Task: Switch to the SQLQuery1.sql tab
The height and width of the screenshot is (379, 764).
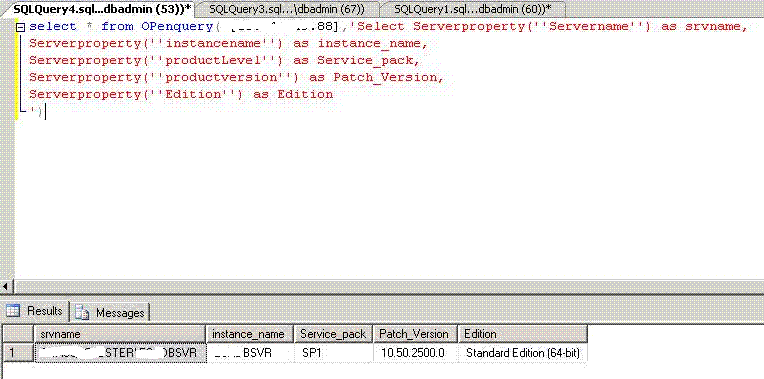Action: point(472,9)
